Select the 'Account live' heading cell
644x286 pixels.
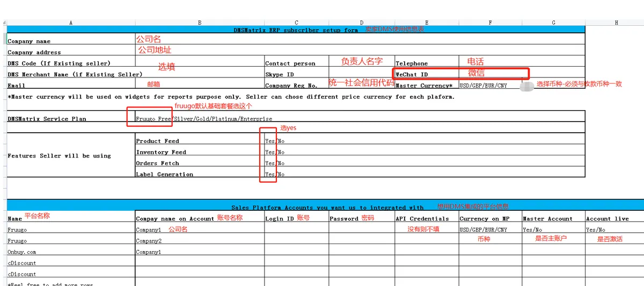coord(614,216)
